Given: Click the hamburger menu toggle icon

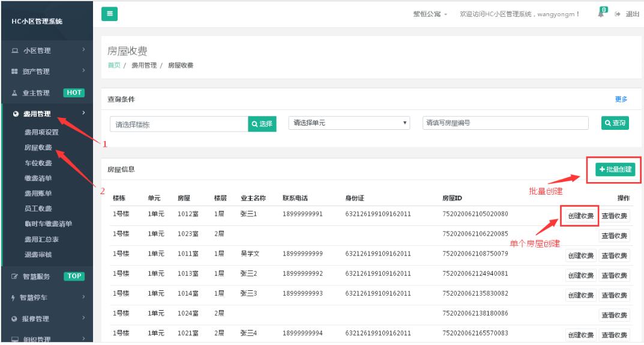Looking at the screenshot, I should pyautogui.click(x=109, y=14).
